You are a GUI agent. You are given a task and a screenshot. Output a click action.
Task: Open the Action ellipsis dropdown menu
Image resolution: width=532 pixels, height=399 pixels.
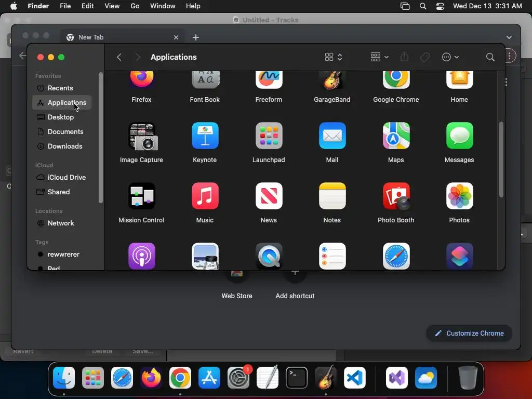point(450,57)
